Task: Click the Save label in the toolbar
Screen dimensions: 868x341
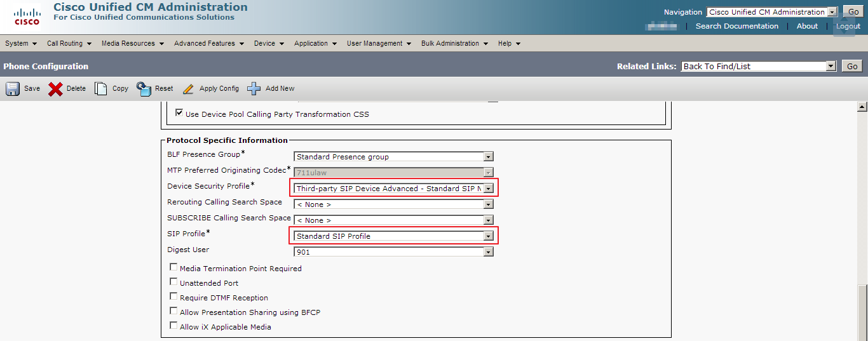Action: pos(32,89)
